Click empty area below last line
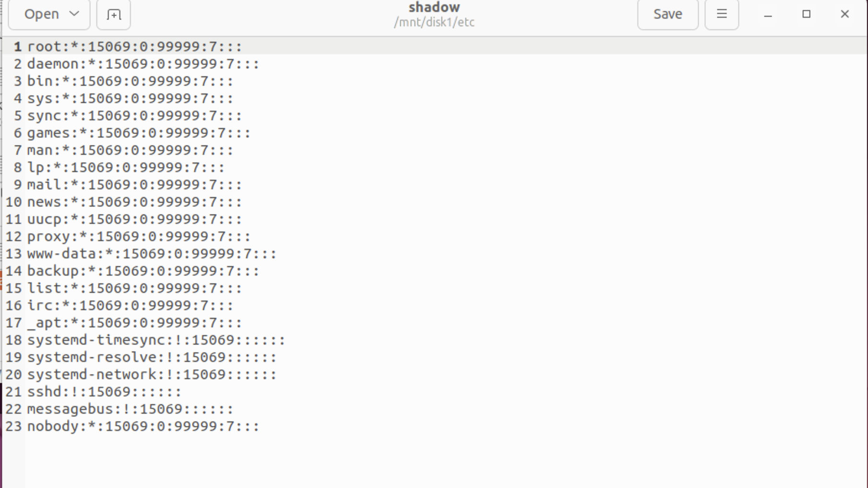The image size is (868, 488). 446,461
